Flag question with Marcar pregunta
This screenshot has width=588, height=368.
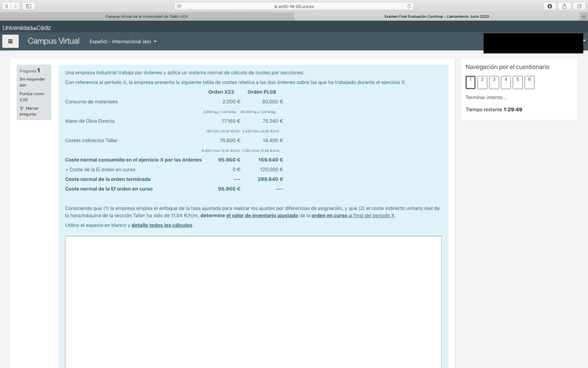pos(29,111)
